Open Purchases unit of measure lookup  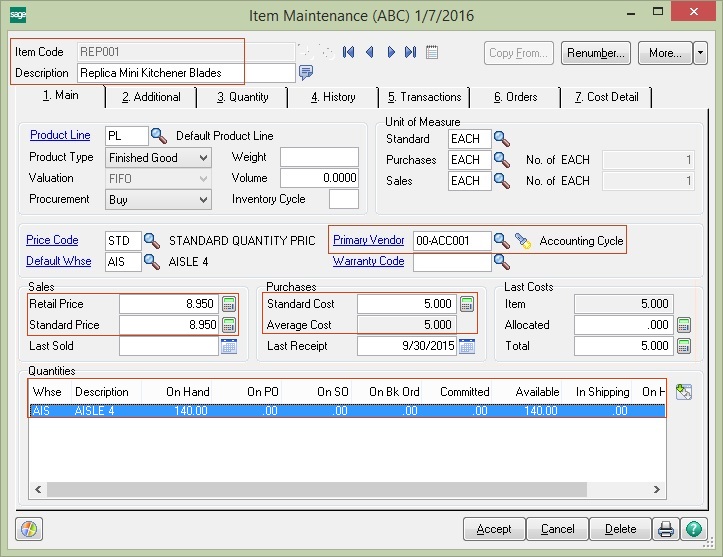[x=502, y=160]
